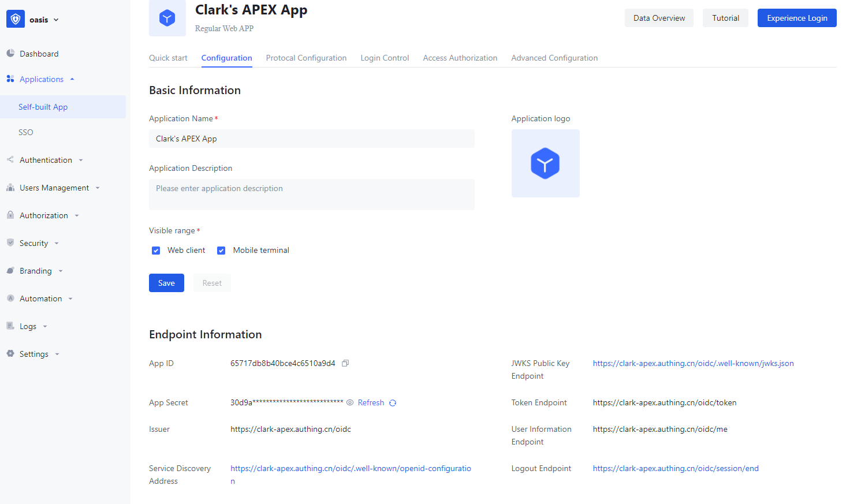Uncheck the Mobile terminal checkbox

pos(221,251)
